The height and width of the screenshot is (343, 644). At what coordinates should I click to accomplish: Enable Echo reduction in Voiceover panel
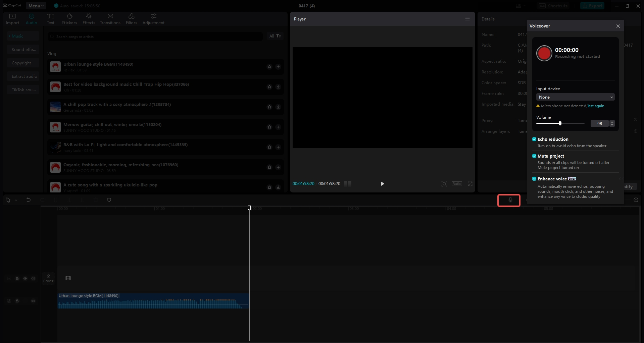pos(534,139)
